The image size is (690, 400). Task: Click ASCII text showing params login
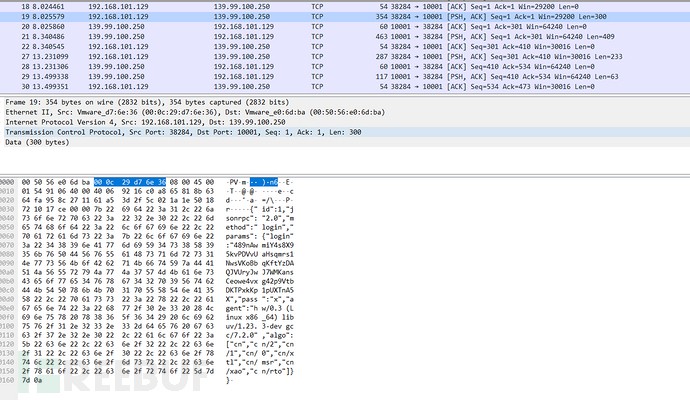point(260,236)
